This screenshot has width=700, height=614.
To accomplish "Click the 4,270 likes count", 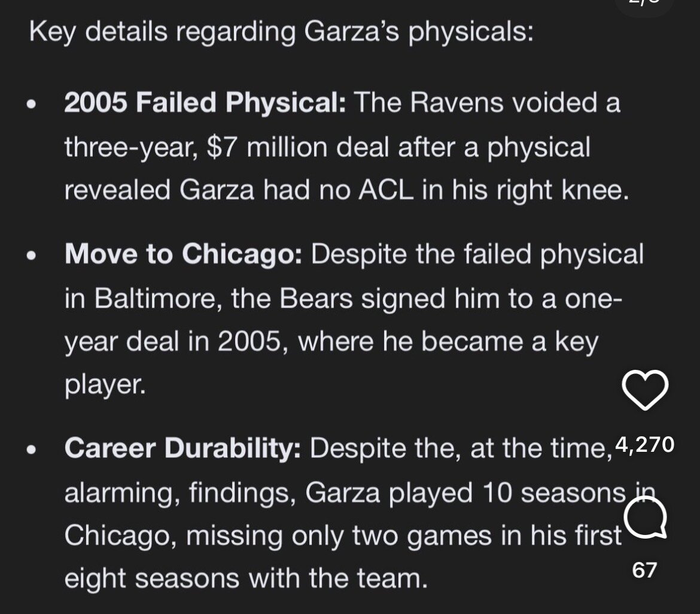I will pyautogui.click(x=644, y=444).
